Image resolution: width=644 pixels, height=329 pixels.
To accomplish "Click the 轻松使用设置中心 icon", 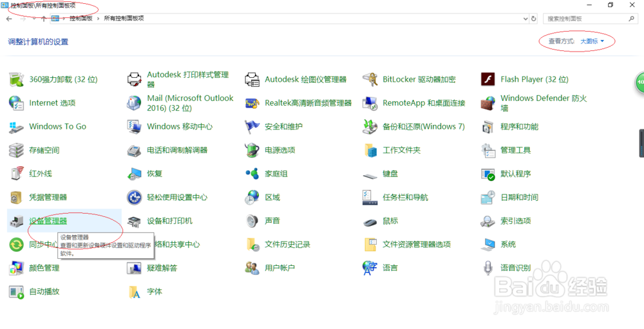I will click(134, 198).
